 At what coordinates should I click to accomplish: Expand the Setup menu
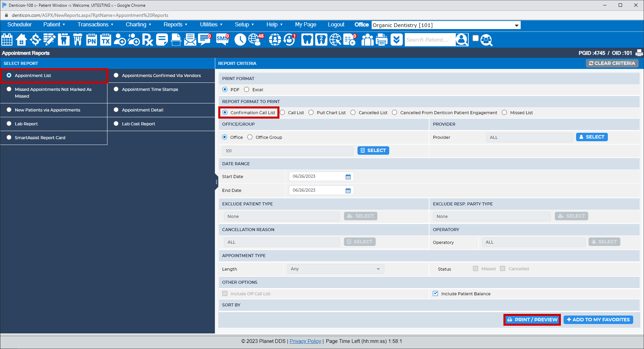[x=244, y=25]
